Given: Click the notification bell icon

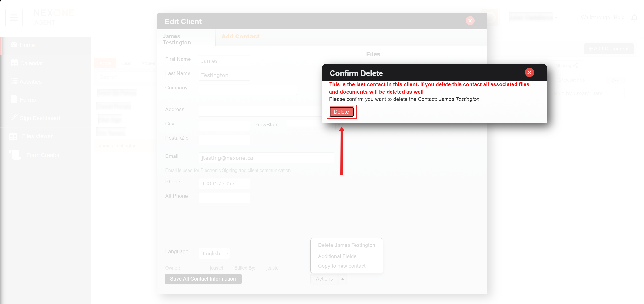Looking at the screenshot, I should click(x=634, y=18).
